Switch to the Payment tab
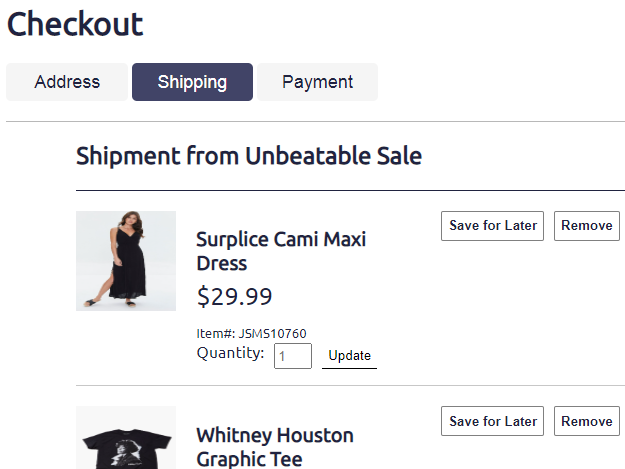The image size is (625, 469). [x=317, y=82]
